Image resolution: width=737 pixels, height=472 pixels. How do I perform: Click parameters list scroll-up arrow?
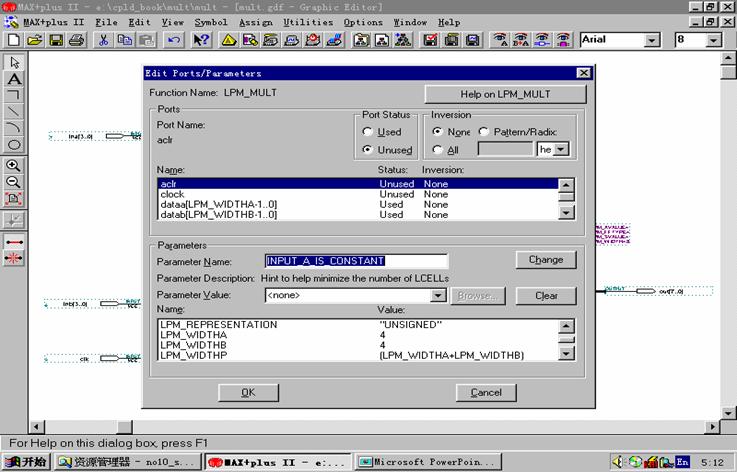[566, 326]
